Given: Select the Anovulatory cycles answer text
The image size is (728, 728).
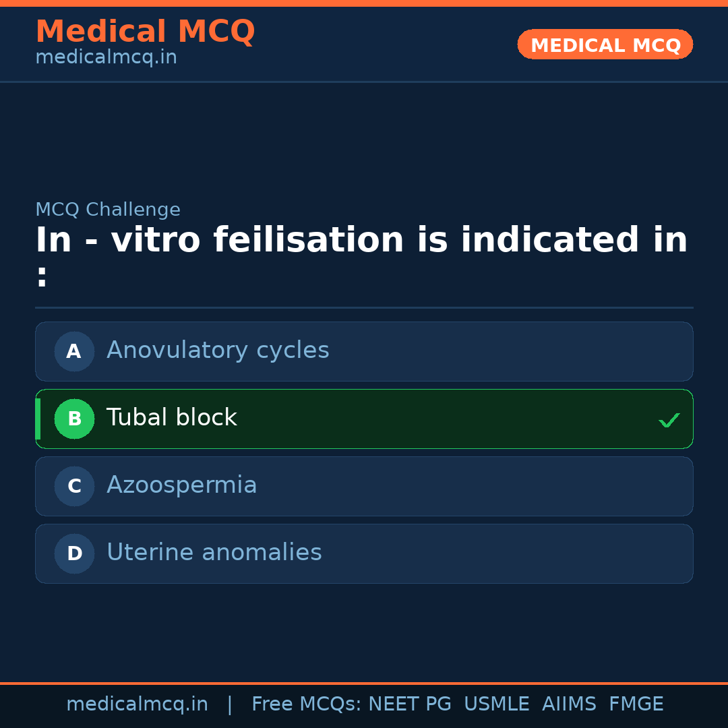Looking at the screenshot, I should tap(218, 351).
